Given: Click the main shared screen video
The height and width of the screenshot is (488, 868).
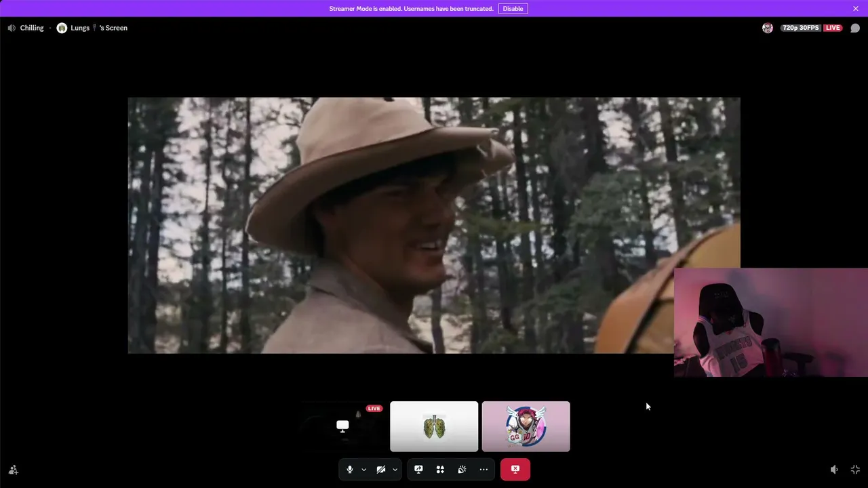Looking at the screenshot, I should pyautogui.click(x=434, y=225).
